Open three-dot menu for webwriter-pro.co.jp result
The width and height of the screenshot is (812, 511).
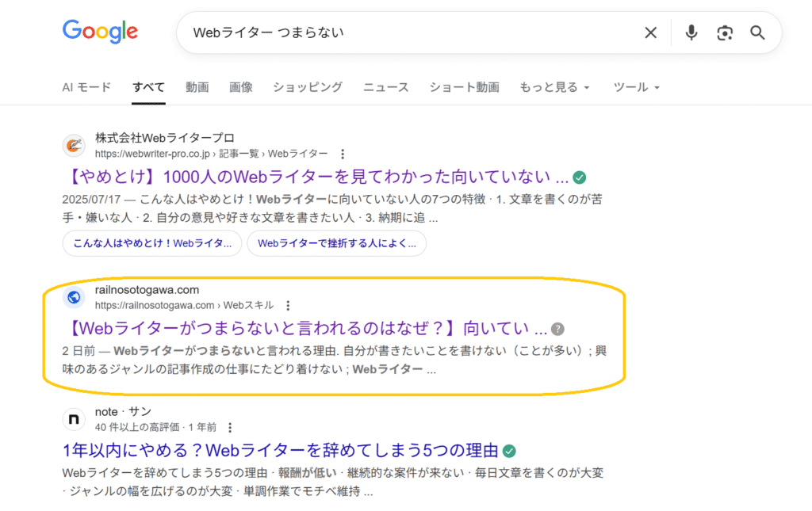(343, 154)
